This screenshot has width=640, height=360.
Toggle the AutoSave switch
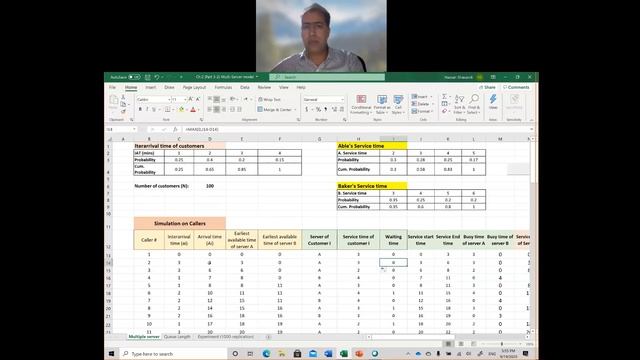(x=135, y=77)
